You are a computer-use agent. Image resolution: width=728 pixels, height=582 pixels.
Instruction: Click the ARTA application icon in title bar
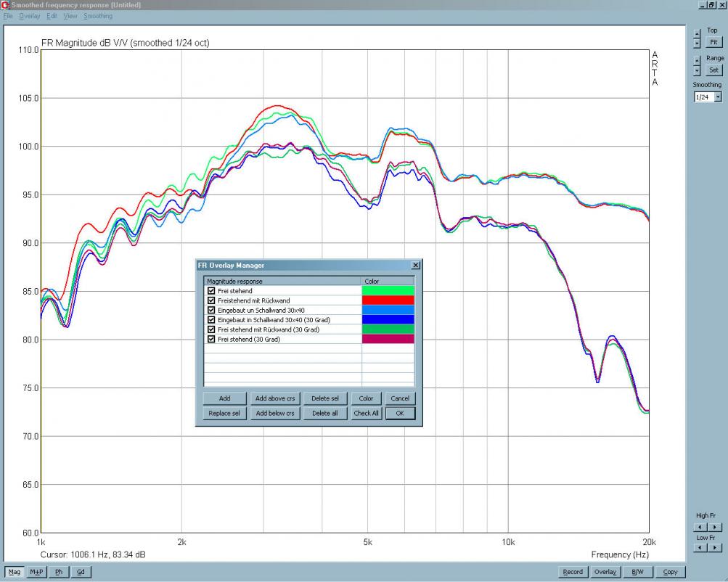[x=5, y=4]
